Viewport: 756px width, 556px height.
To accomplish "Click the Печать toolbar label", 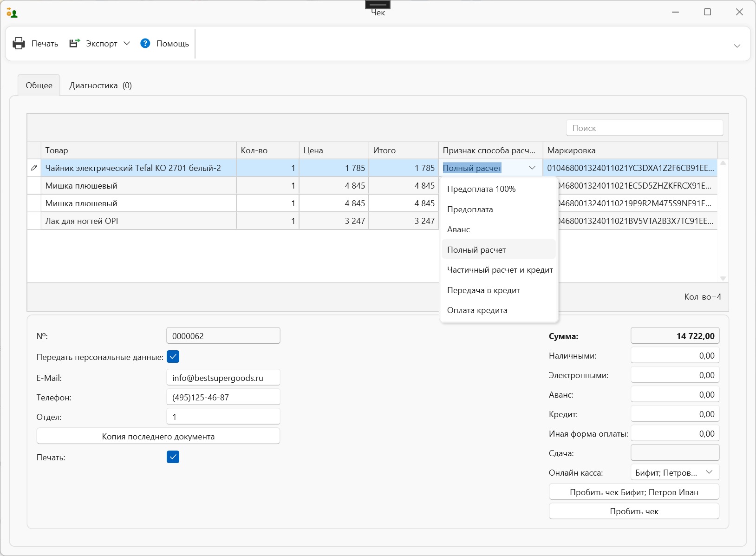I will coord(45,43).
